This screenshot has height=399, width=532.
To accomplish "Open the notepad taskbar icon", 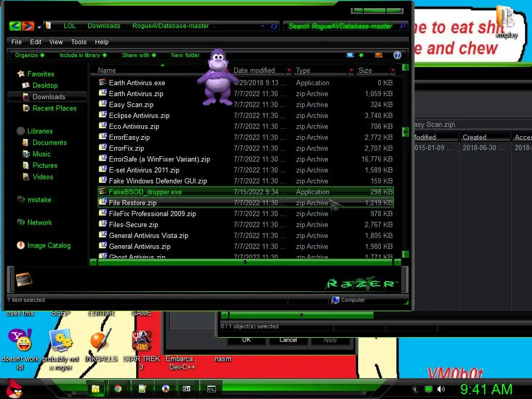I will (142, 389).
